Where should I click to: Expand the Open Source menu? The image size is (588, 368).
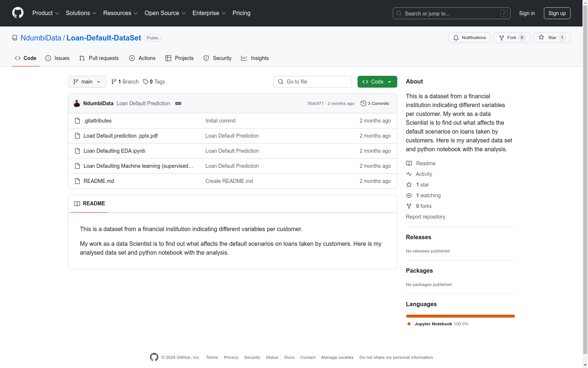[x=165, y=13]
